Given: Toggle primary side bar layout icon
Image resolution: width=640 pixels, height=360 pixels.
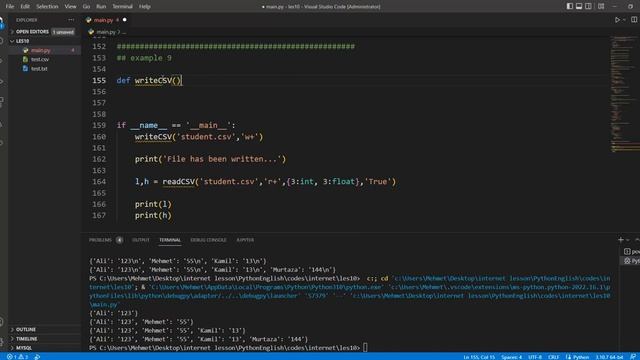Looking at the screenshot, I should coord(570,7).
